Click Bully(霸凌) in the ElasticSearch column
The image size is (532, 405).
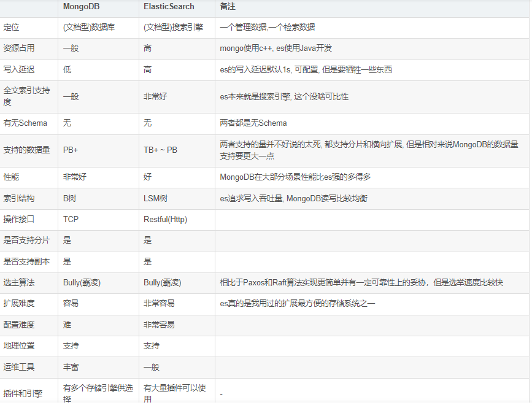coord(162,282)
